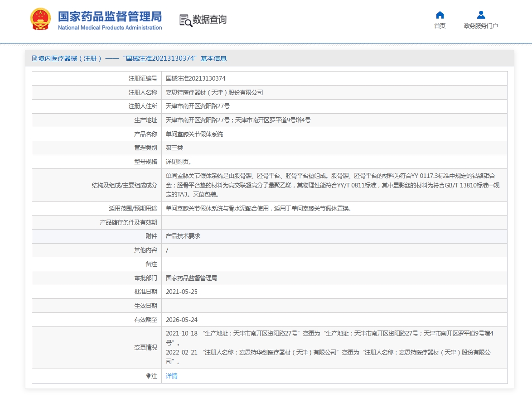Viewport: 532px width, 398px height.
Task: Click the 产品名称 row label
Action: coord(145,134)
